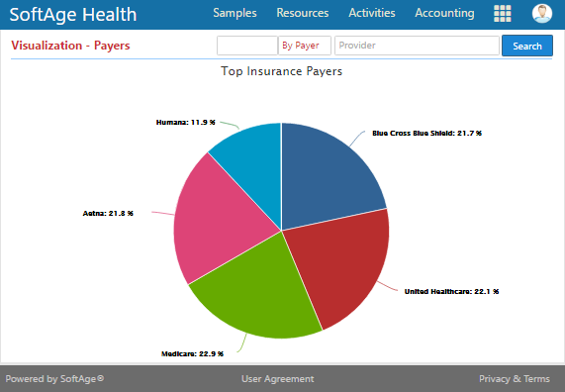Open the User Agreement link
The height and width of the screenshot is (392, 565).
pyautogui.click(x=277, y=379)
